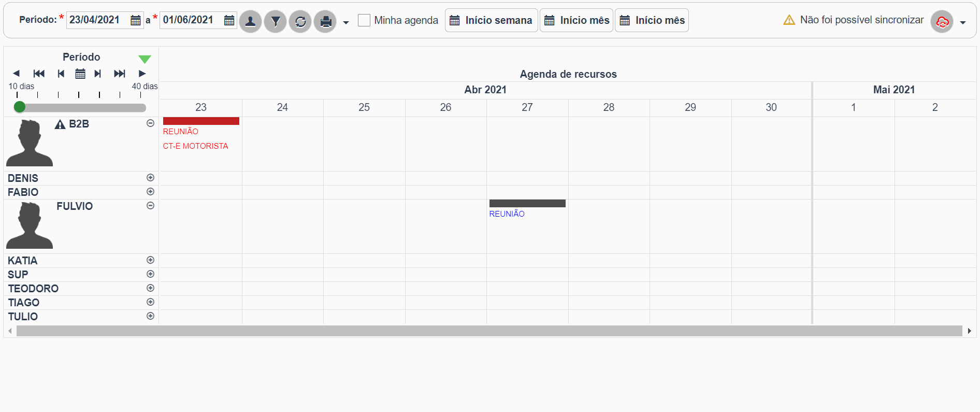980x412 pixels.
Task: Print the agenda with the printer button
Action: click(325, 21)
